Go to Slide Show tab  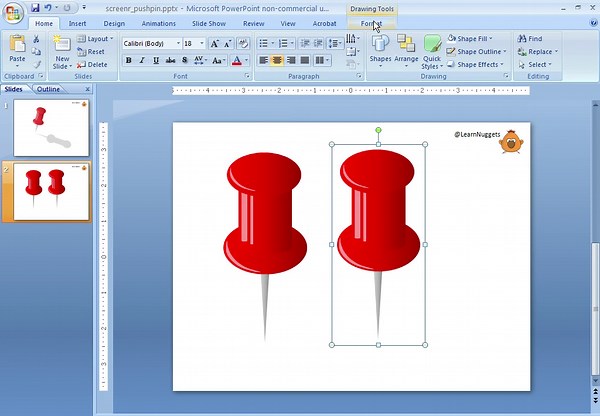tap(209, 23)
